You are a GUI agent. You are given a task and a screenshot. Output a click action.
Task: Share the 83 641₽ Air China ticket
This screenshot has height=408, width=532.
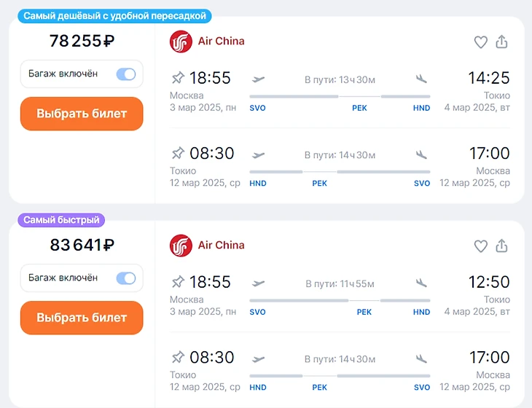point(501,246)
